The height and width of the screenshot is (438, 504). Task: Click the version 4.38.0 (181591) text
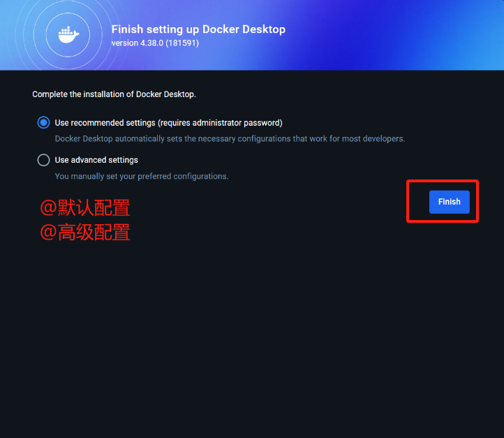pyautogui.click(x=155, y=43)
